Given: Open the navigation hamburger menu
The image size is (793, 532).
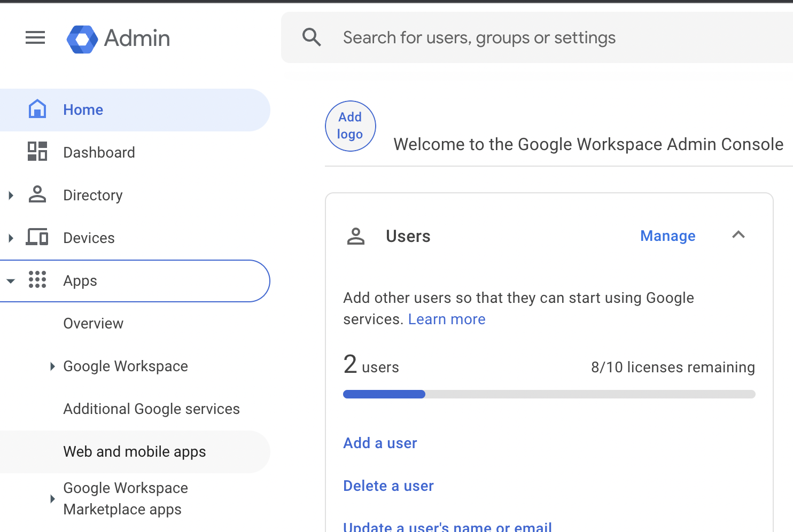Looking at the screenshot, I should tap(35, 37).
